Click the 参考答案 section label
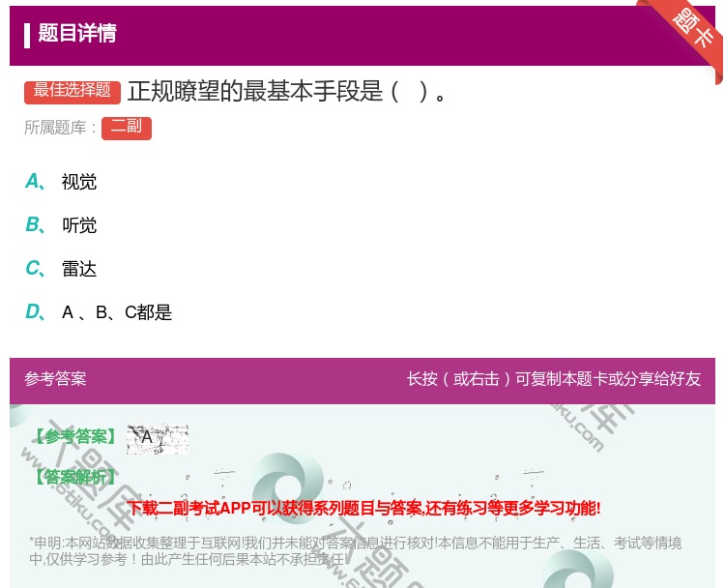The height and width of the screenshot is (588, 725). click(55, 379)
